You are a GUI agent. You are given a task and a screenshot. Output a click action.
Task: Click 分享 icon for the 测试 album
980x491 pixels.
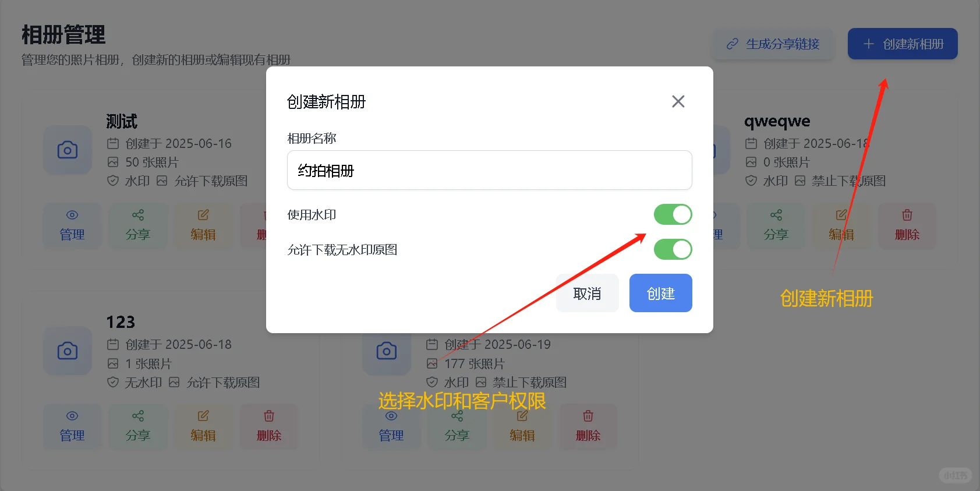[x=138, y=215]
